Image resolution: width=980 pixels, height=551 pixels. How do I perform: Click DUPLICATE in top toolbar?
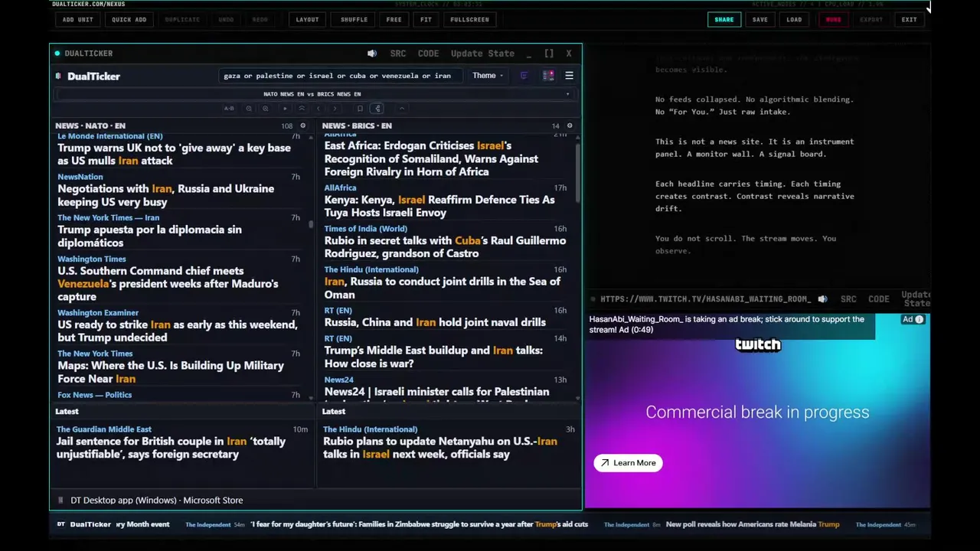point(182,20)
